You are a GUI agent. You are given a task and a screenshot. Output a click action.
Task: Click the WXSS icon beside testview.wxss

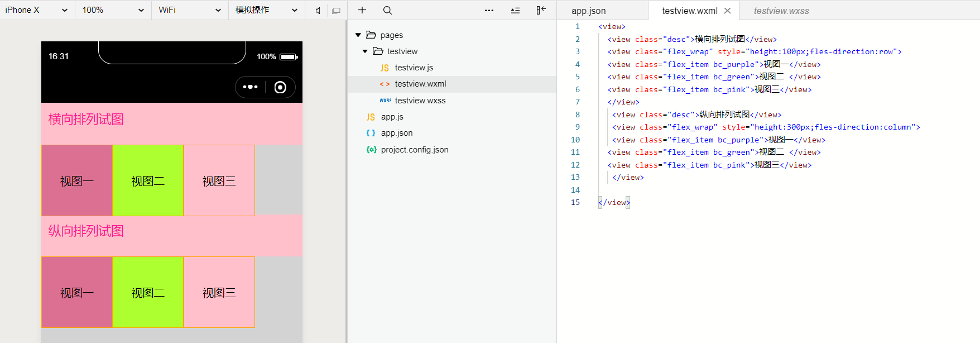(385, 101)
